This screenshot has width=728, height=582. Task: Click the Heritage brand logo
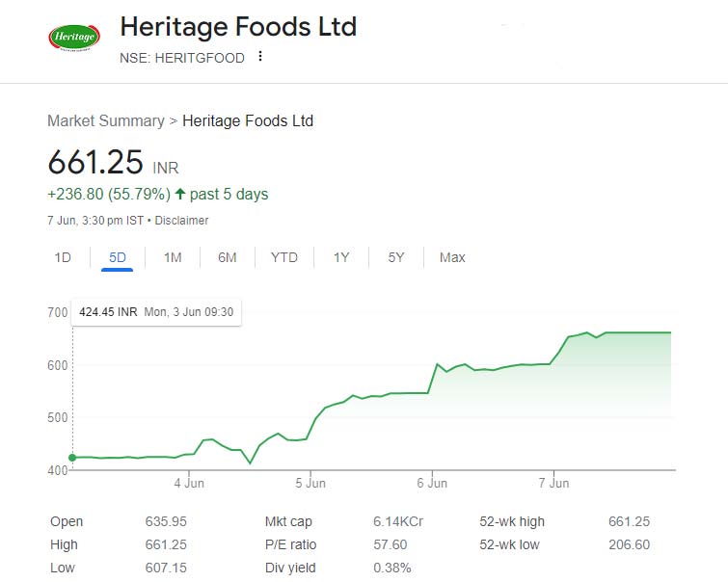click(73, 39)
